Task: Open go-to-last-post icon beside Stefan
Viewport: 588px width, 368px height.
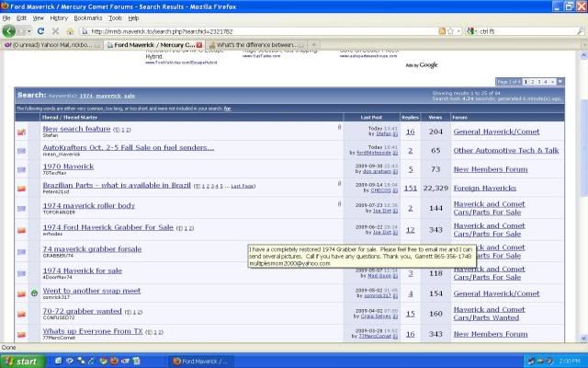Action: [395, 134]
